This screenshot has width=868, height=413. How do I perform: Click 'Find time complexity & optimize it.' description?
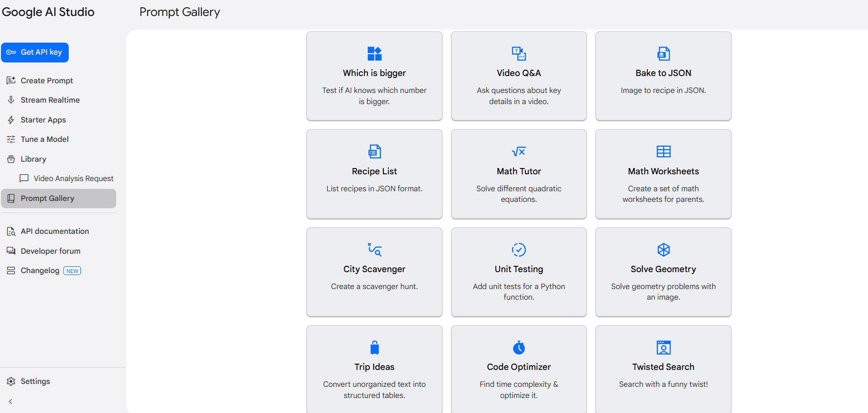pos(519,390)
